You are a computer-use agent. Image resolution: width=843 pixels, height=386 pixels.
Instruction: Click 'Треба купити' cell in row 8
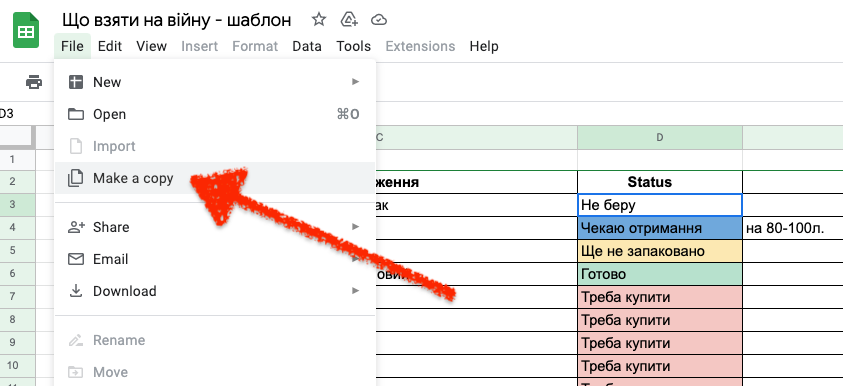point(660,320)
